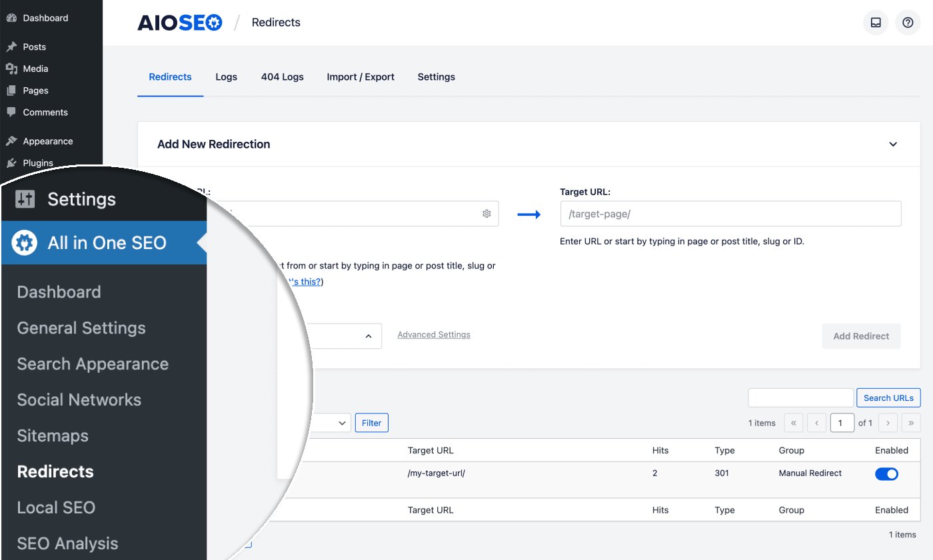Click the Manual Redirect group cell
933x560 pixels.
tap(810, 473)
